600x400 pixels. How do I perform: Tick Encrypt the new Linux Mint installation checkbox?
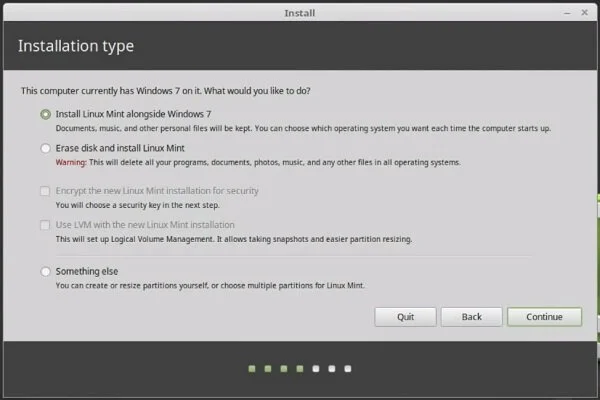pos(45,191)
